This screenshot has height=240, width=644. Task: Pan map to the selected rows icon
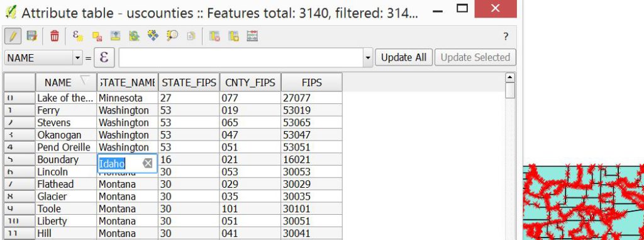153,37
